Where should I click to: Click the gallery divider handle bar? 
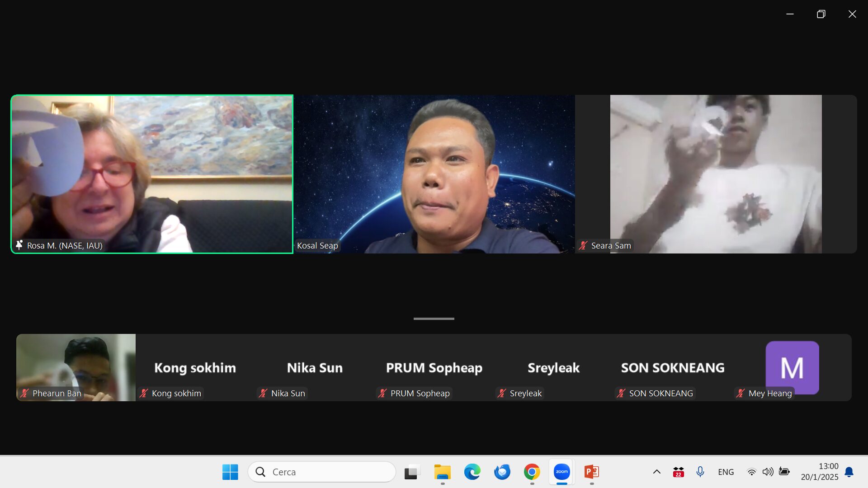[x=434, y=319]
